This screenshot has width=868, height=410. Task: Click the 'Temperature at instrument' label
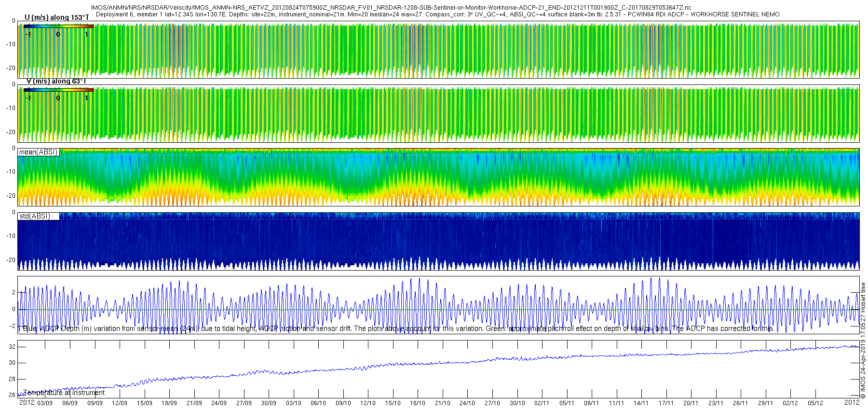[64, 393]
